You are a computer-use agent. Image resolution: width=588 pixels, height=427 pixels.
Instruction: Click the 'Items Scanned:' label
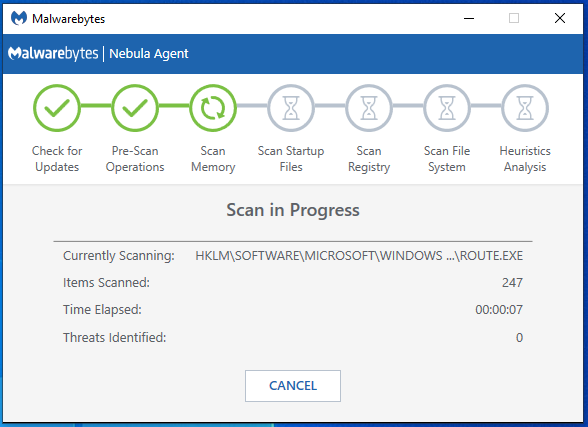point(106,283)
